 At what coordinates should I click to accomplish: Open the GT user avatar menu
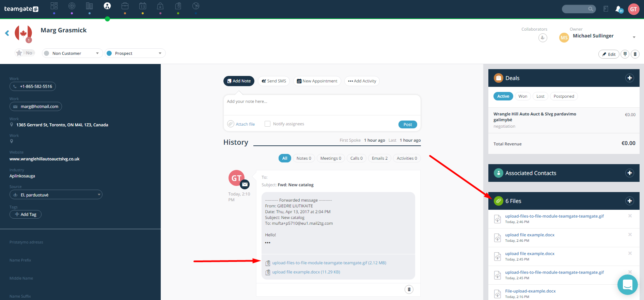coord(633,9)
